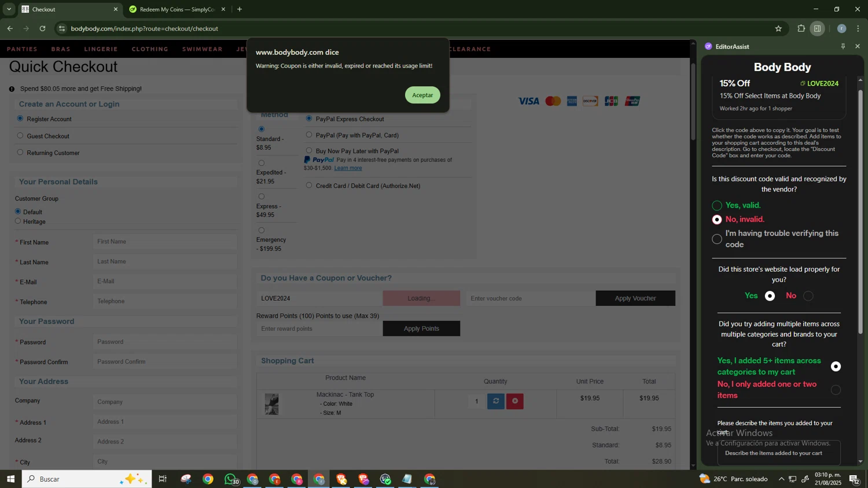868x488 pixels.
Task: Click the EditorAssist panel scrollbar
Action: click(860, 212)
